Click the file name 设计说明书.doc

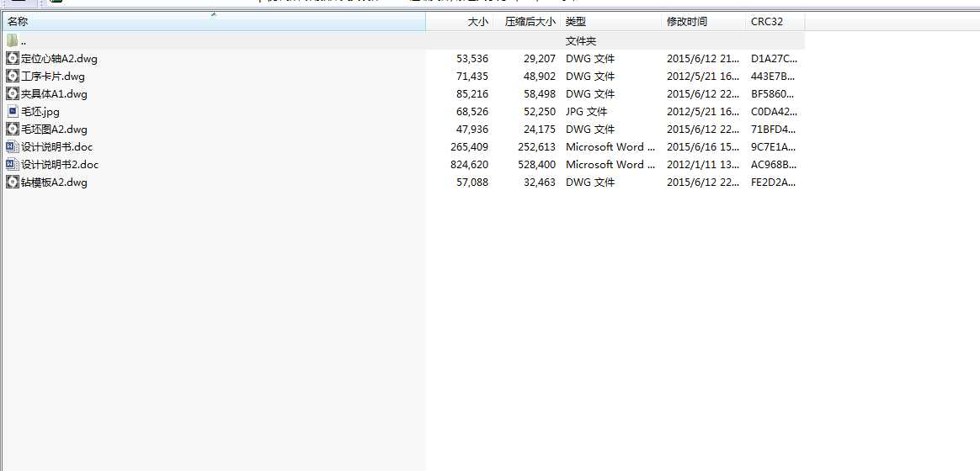coord(57,147)
